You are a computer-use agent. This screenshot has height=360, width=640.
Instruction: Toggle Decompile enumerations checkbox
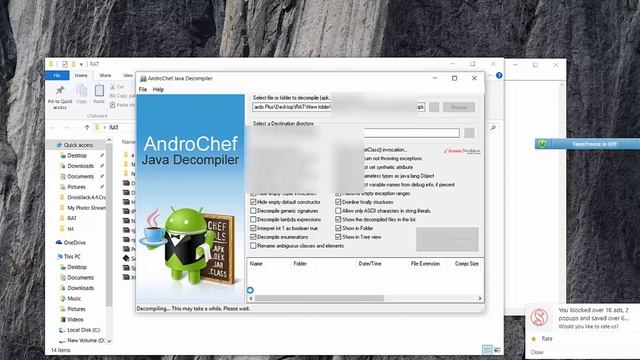(x=253, y=237)
